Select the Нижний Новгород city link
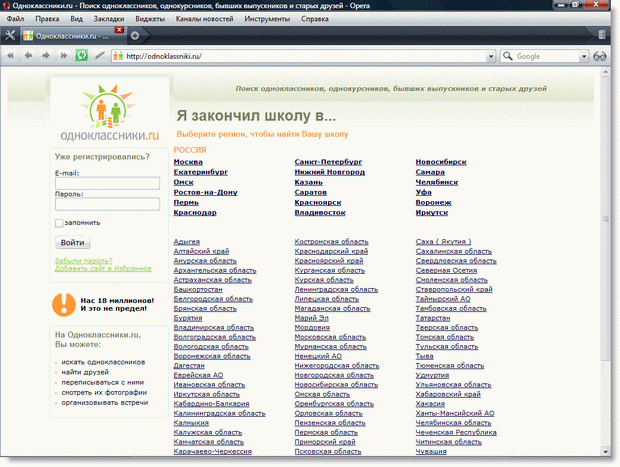The image size is (620, 467). 330,172
